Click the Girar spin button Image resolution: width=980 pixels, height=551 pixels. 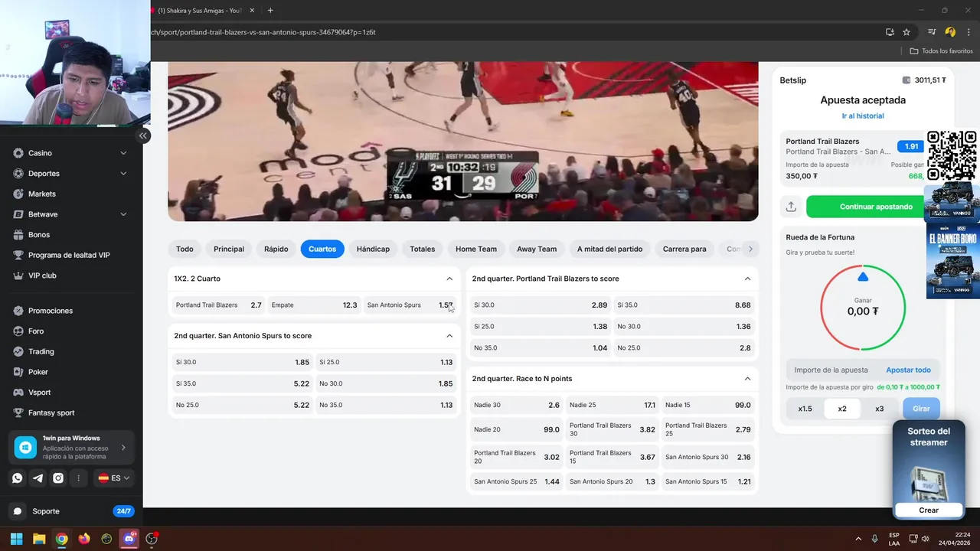tap(921, 409)
